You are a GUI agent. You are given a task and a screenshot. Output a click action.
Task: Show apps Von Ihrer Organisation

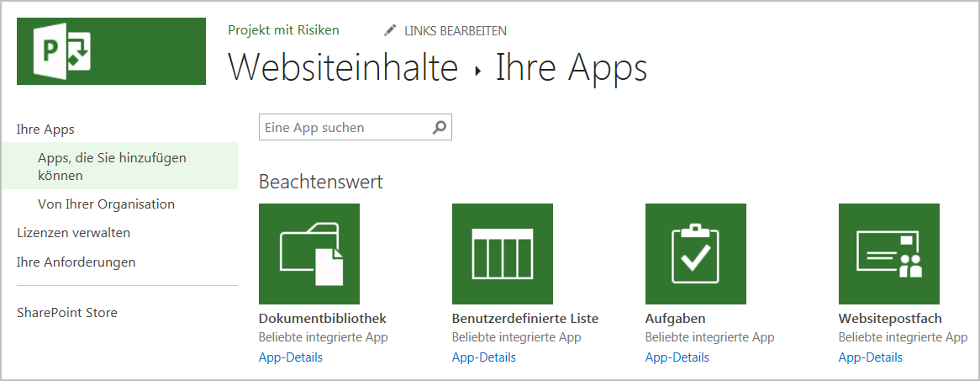pos(106,204)
